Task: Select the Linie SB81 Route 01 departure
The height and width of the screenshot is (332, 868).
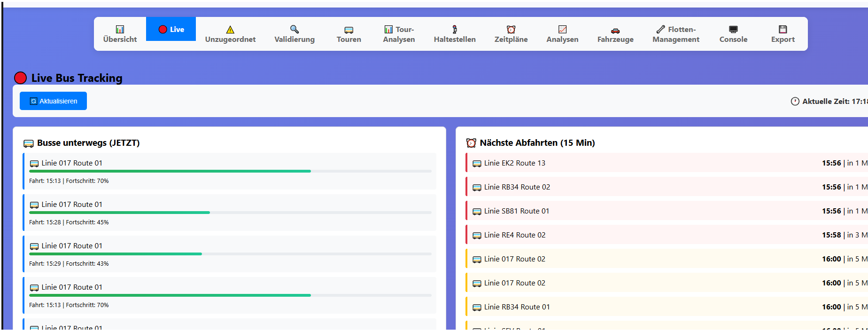Action: point(666,211)
